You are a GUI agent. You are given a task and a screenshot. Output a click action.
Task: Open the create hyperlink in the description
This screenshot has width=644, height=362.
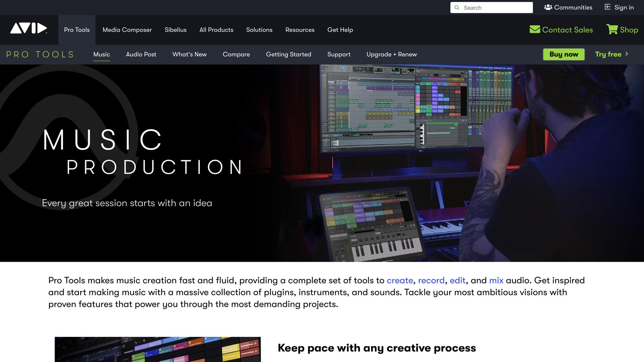400,281
